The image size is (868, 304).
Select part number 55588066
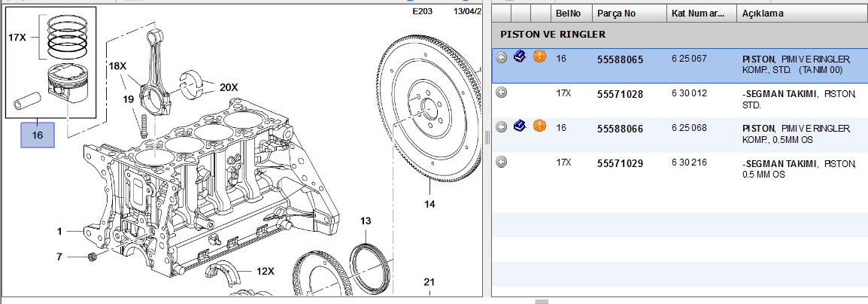point(620,129)
